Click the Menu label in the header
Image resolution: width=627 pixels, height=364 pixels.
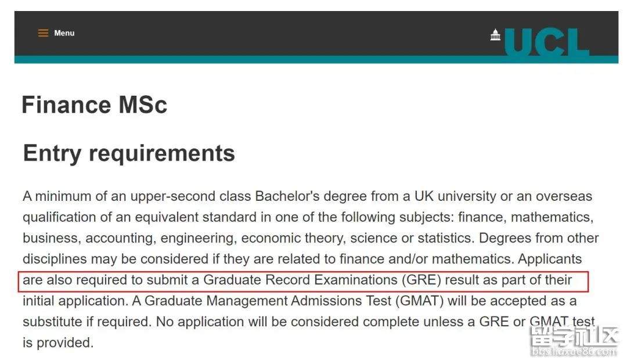64,33
